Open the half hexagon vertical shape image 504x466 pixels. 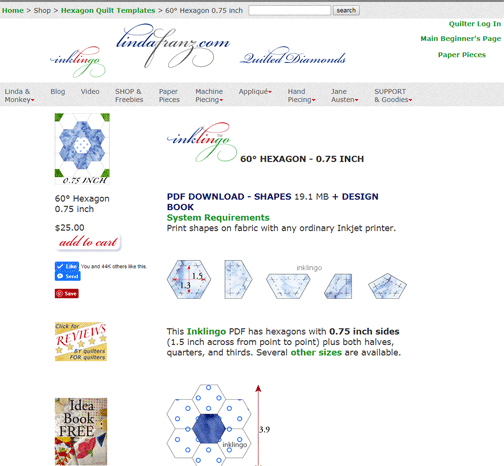tap(238, 279)
